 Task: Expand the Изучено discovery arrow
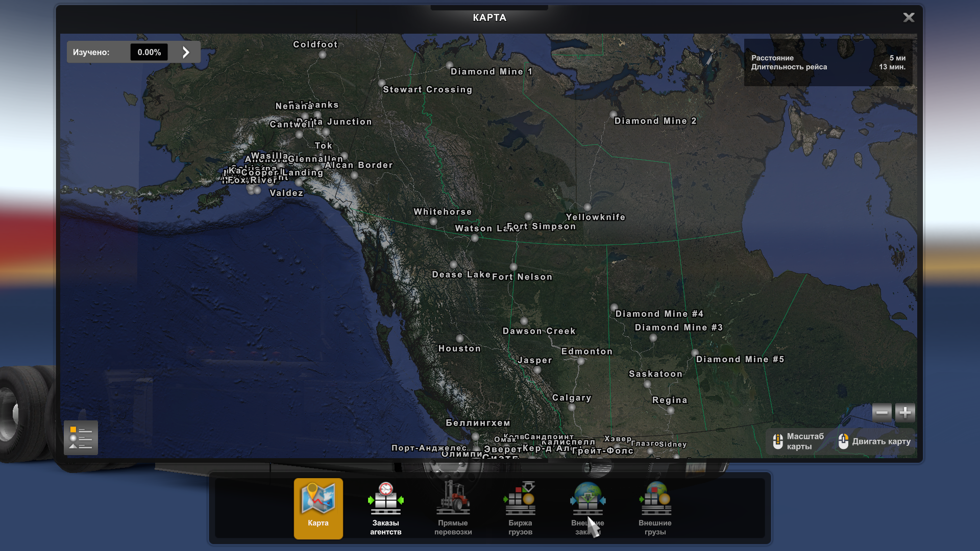click(186, 52)
